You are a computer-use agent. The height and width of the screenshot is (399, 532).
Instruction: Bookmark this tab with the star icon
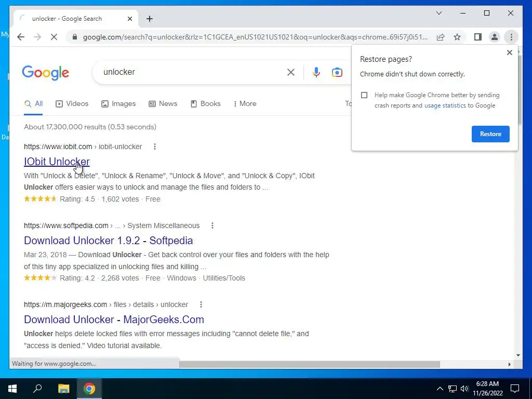point(457,37)
